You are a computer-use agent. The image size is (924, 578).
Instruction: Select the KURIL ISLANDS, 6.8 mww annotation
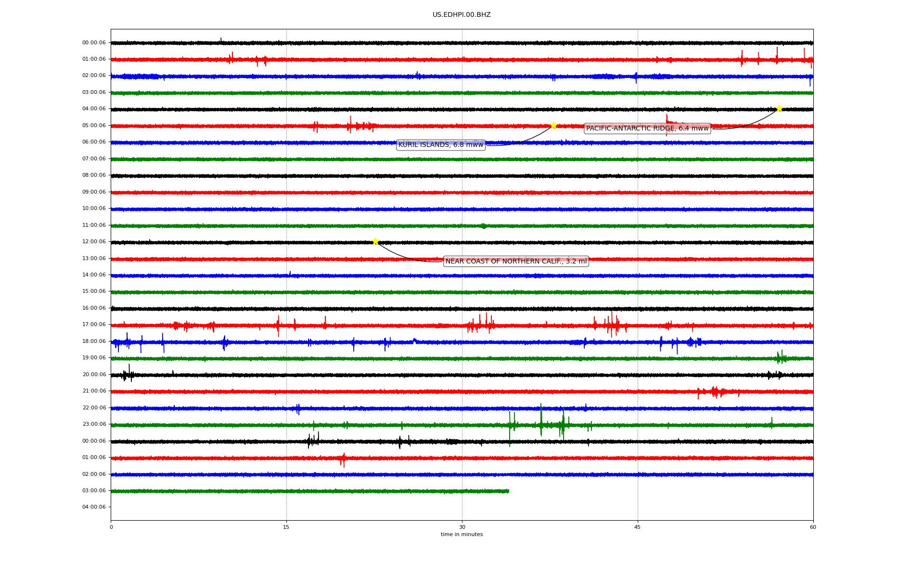coord(441,144)
